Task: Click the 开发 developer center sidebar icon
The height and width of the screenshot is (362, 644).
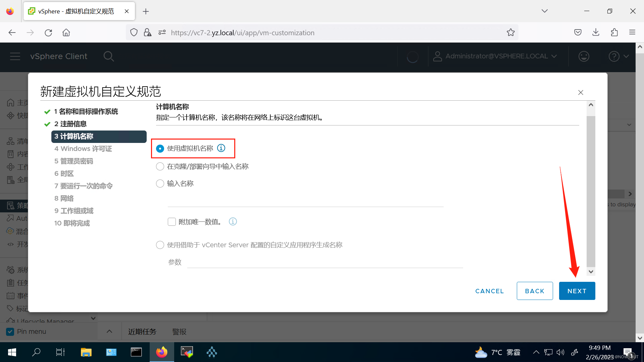Action: pyautogui.click(x=11, y=244)
